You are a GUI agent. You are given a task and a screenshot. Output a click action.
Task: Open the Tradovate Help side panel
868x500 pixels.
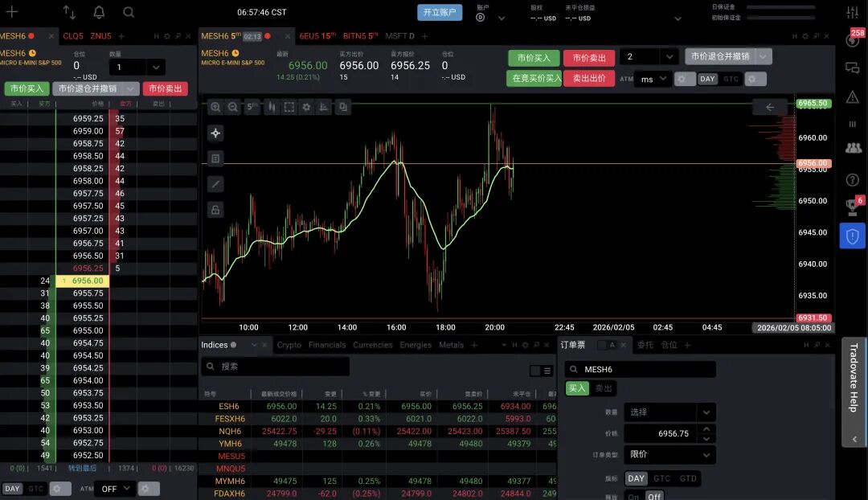pyautogui.click(x=854, y=392)
